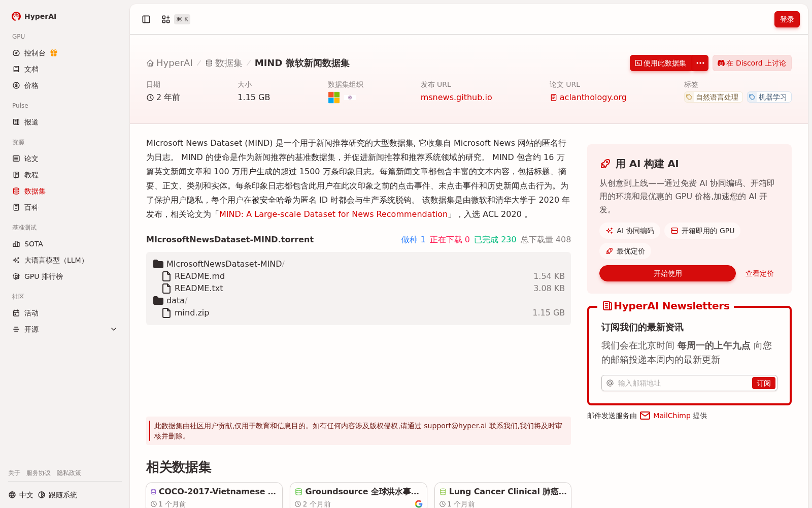Click the 登录 button
The width and height of the screenshot is (812, 508).
(x=787, y=19)
